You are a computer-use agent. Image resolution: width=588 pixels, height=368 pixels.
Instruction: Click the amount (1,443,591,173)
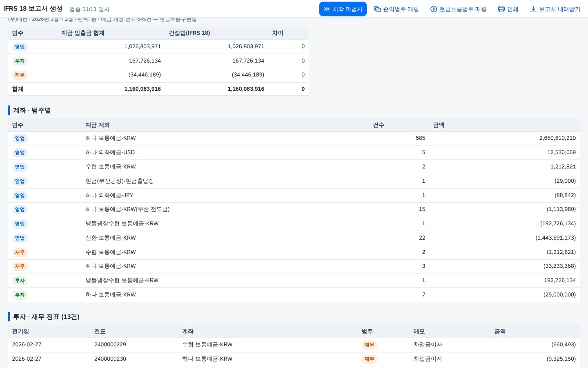pyautogui.click(x=556, y=238)
